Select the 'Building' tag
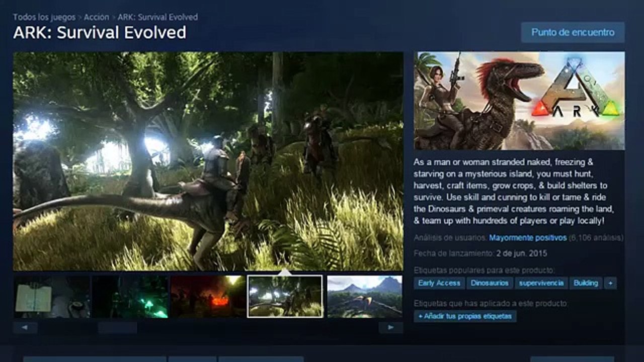This screenshot has height=362, width=644. [586, 283]
